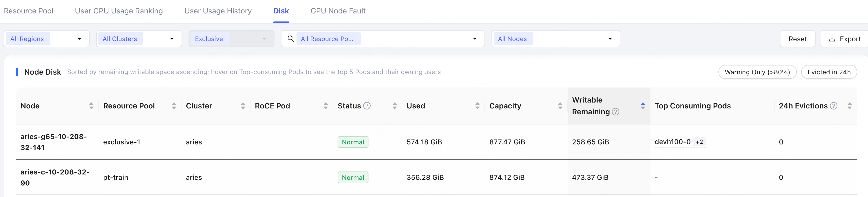Image resolution: width=868 pixels, height=197 pixels.
Task: Click node name aries-c-10-208-32-90
Action: pyautogui.click(x=55, y=177)
